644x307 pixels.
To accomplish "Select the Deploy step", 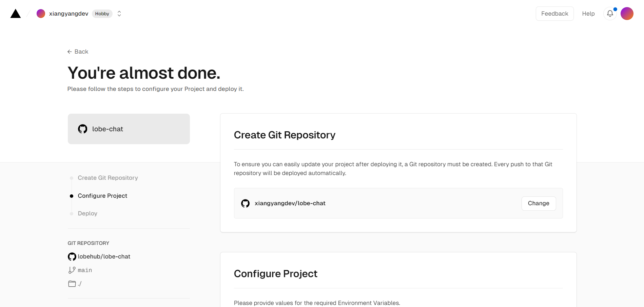I will tap(87, 213).
